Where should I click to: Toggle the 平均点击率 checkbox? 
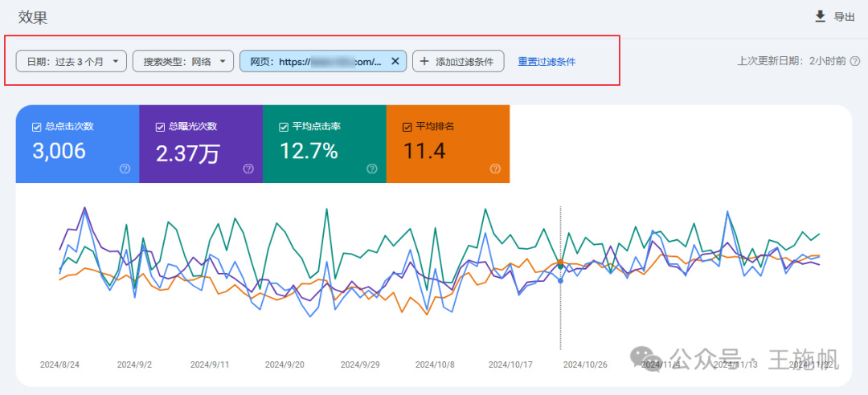tap(284, 127)
